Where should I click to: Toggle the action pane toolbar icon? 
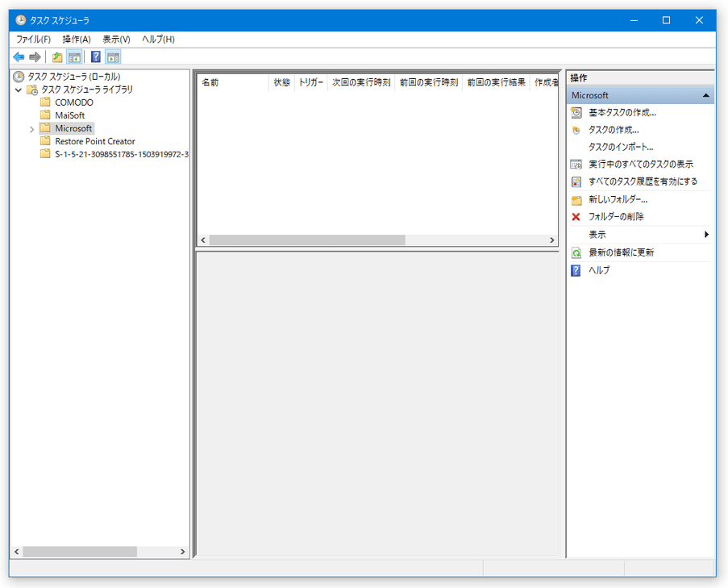[114, 57]
